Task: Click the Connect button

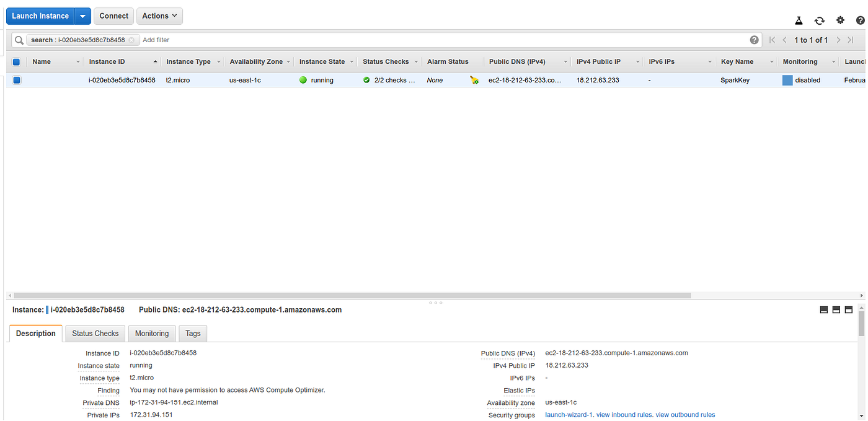Action: 113,16
